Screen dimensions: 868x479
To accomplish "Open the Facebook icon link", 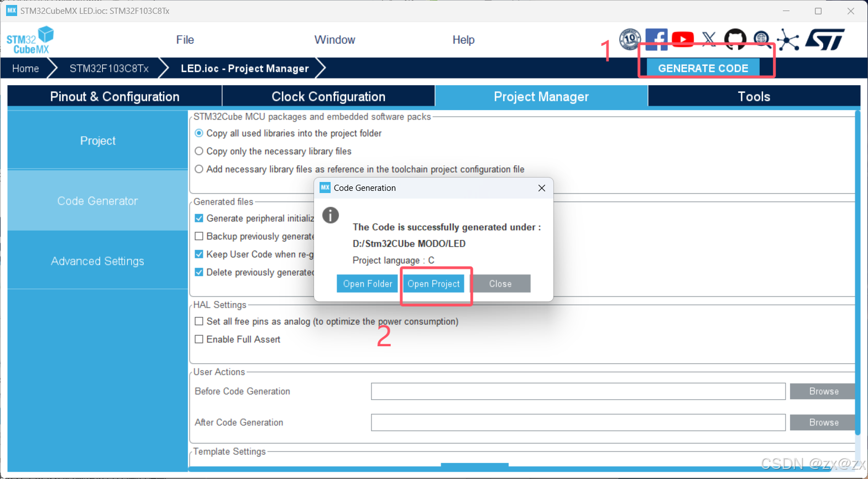I will coord(656,39).
